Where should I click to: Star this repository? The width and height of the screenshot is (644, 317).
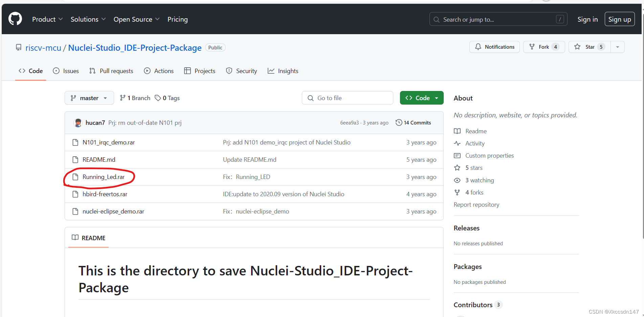590,47
